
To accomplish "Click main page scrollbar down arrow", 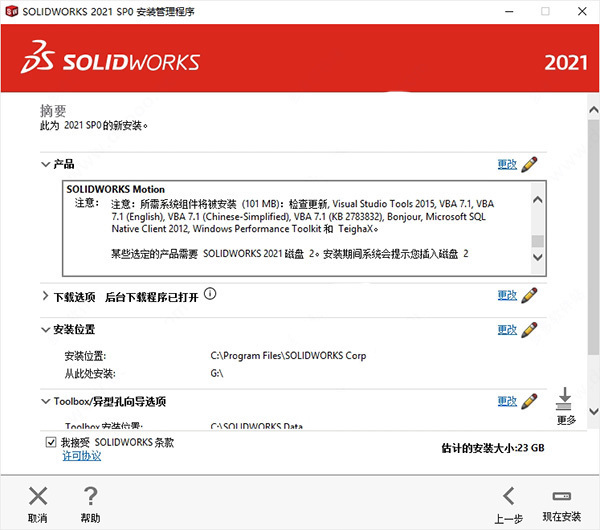I will pos(593,412).
